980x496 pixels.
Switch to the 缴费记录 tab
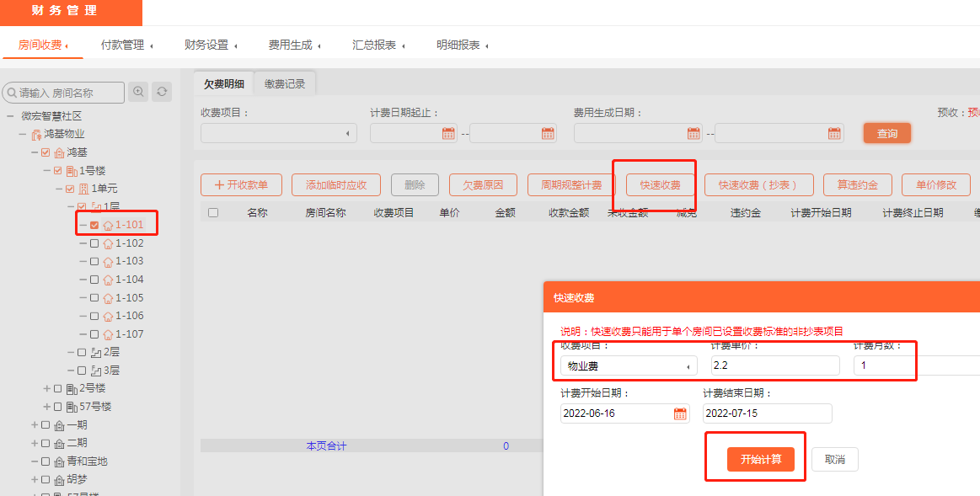pyautogui.click(x=285, y=83)
